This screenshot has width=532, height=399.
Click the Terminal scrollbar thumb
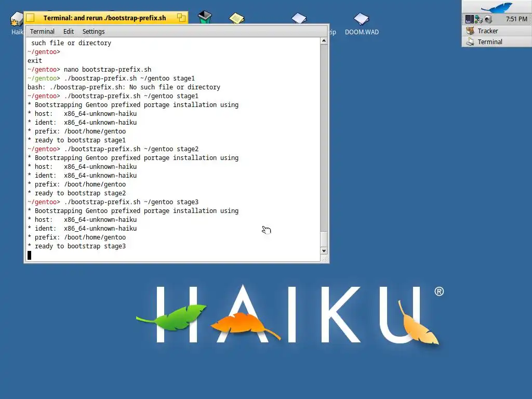click(x=324, y=239)
